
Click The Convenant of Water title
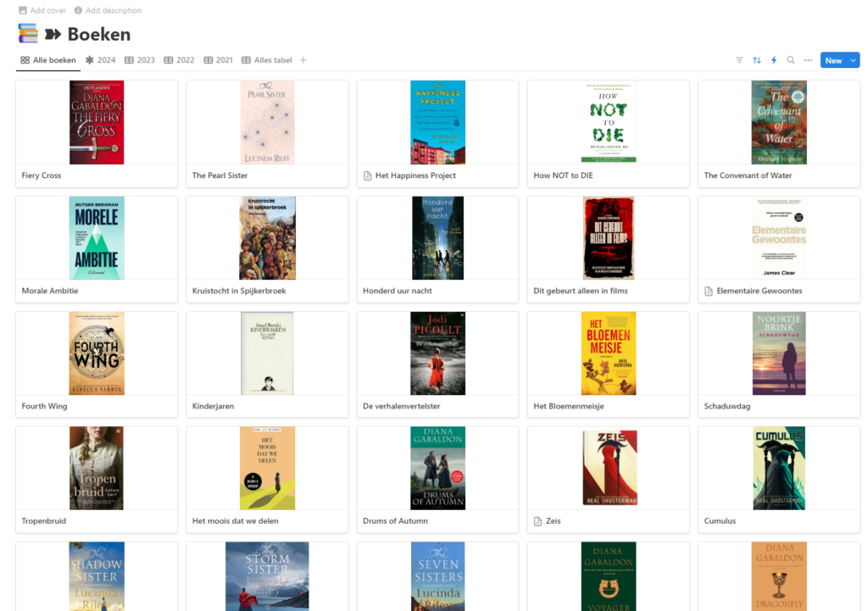(x=748, y=175)
